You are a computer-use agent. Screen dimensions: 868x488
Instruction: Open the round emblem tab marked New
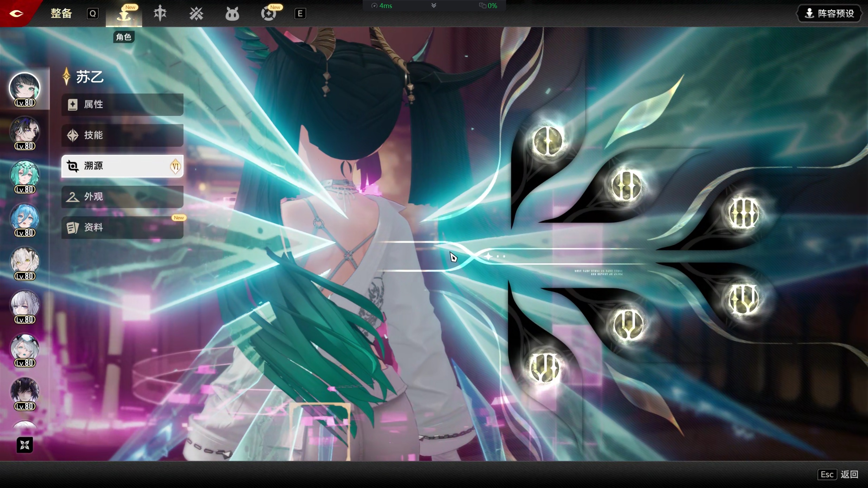tap(268, 14)
